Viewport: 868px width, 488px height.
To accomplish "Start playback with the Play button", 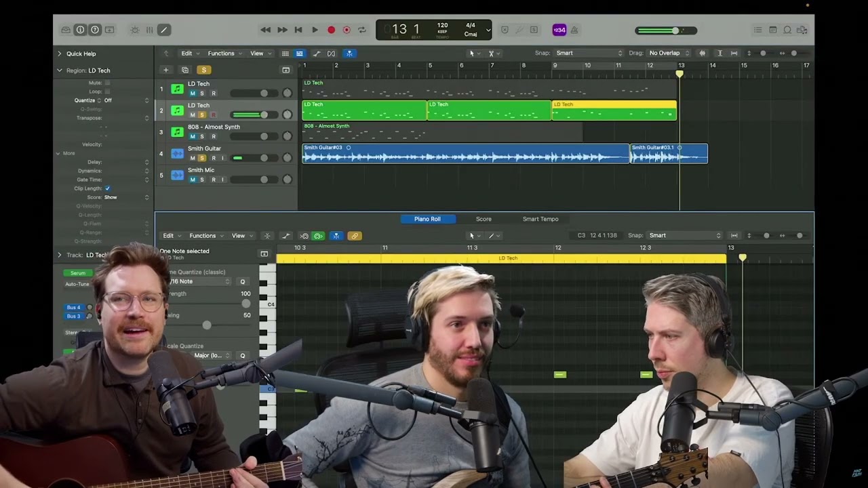I will (315, 30).
